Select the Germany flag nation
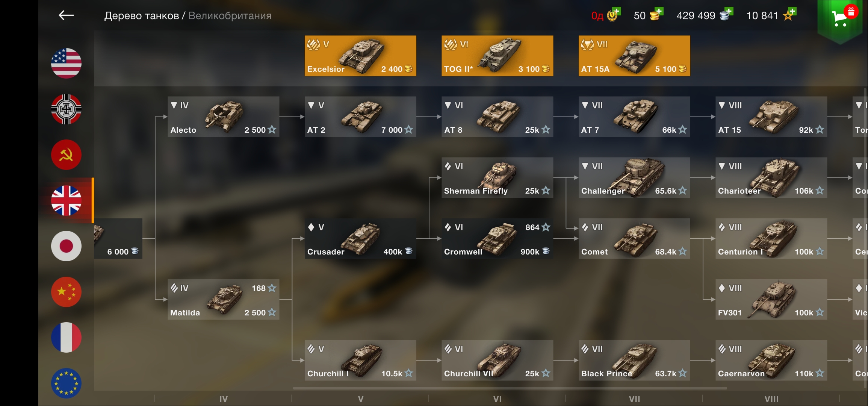 pyautogui.click(x=66, y=109)
